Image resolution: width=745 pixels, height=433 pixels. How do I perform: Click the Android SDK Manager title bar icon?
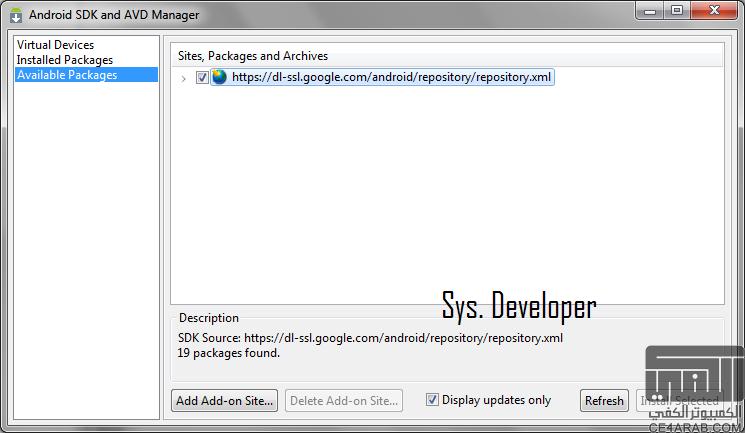click(x=16, y=15)
